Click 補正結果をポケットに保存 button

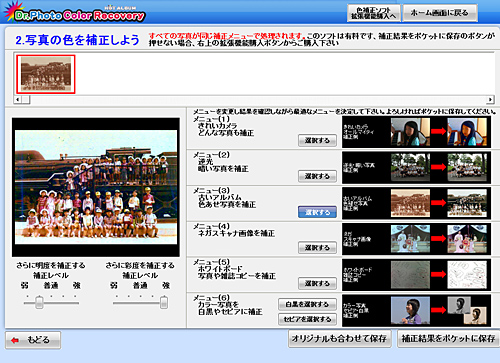[x=449, y=339]
